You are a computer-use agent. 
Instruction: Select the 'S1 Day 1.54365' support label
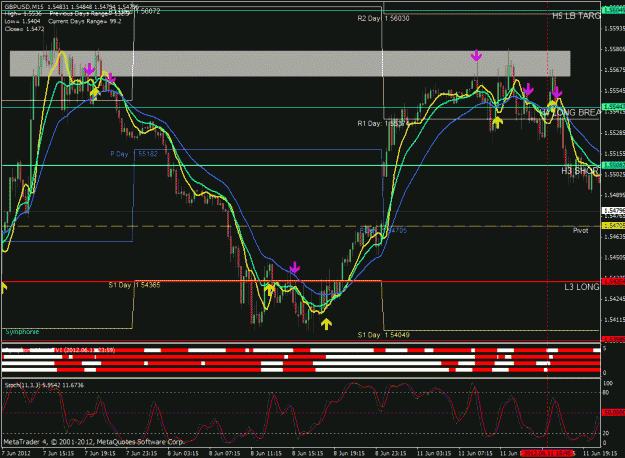pos(134,285)
